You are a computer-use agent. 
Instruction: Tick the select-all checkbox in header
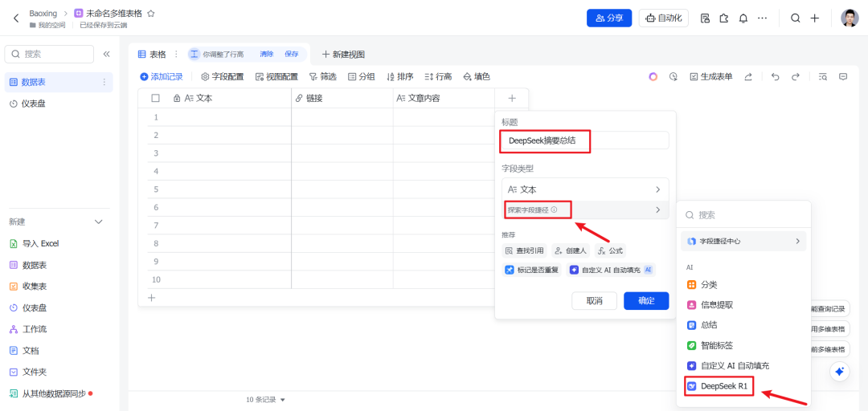click(x=156, y=98)
